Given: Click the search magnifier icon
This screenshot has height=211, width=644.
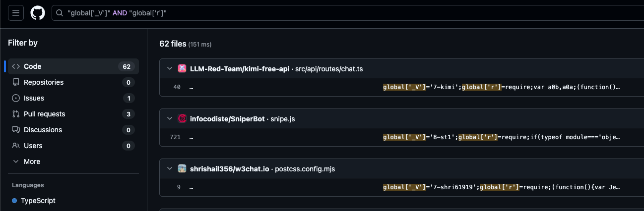Looking at the screenshot, I should click(x=60, y=13).
